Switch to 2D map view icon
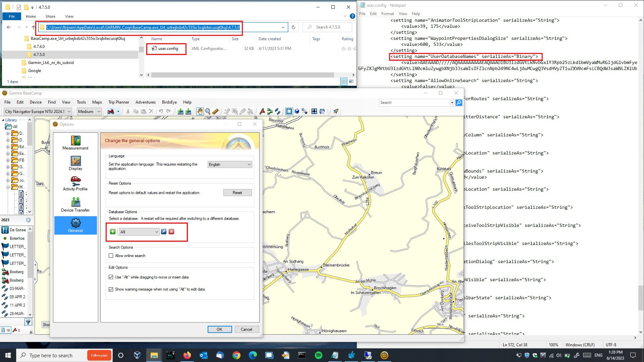The height and width of the screenshot is (362, 644). point(289,111)
